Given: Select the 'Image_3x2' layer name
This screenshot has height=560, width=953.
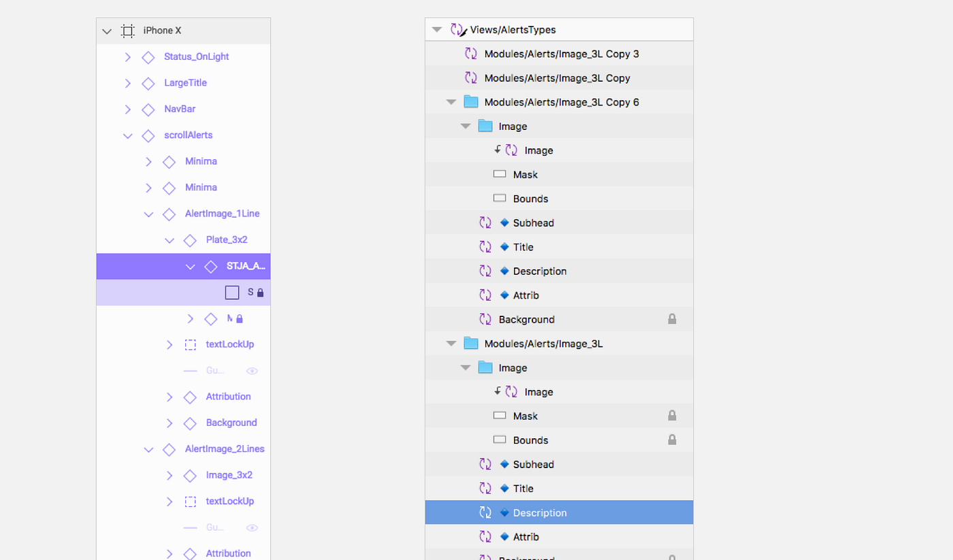Looking at the screenshot, I should click(229, 476).
